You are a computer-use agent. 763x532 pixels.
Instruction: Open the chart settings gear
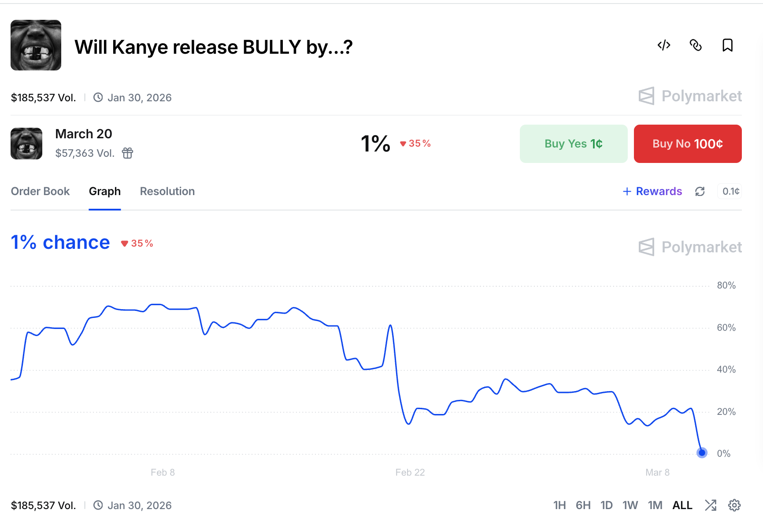(734, 505)
